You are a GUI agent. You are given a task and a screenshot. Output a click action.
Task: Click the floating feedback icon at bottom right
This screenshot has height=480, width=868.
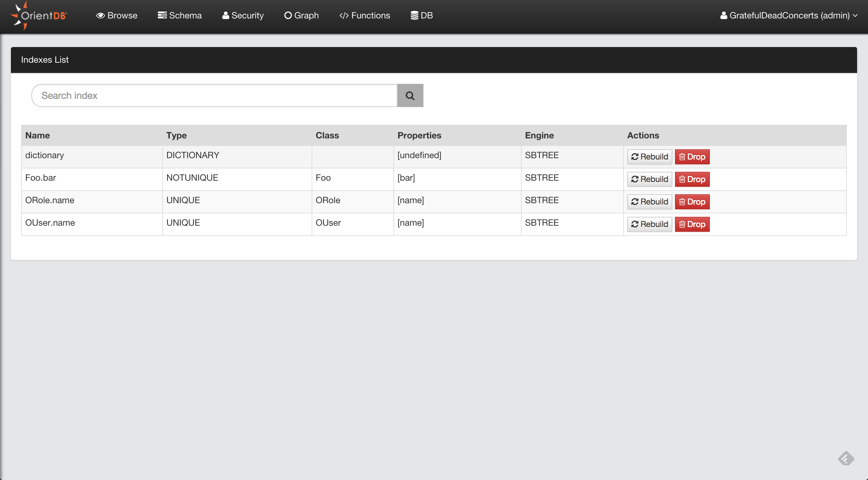point(846,459)
